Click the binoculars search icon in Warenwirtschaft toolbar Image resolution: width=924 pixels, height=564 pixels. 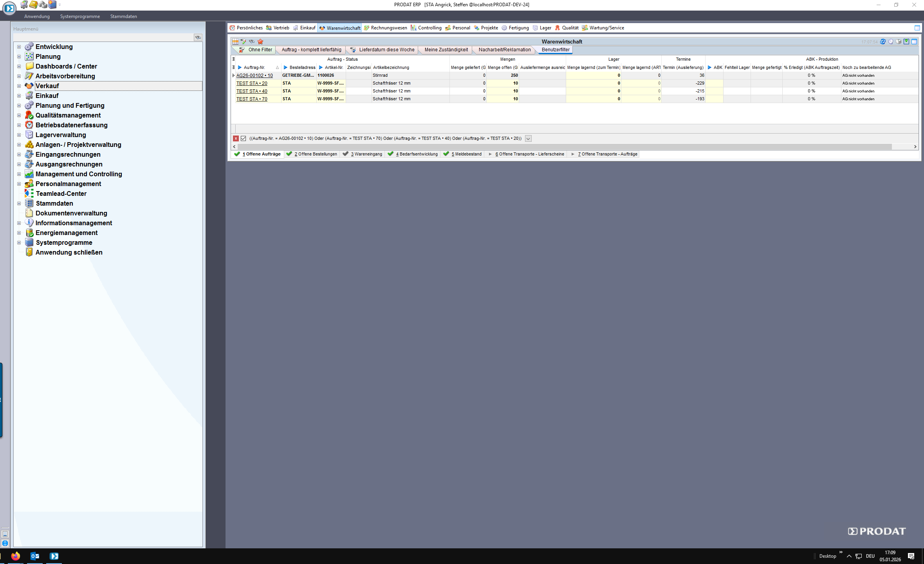(x=252, y=42)
